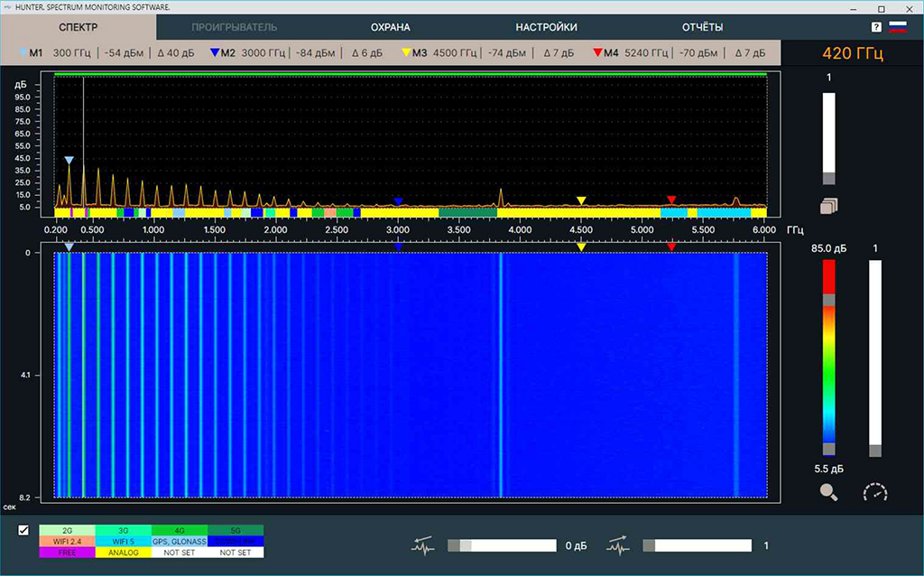
Task: Select the red M4 marker on spectrum
Action: coord(671,200)
